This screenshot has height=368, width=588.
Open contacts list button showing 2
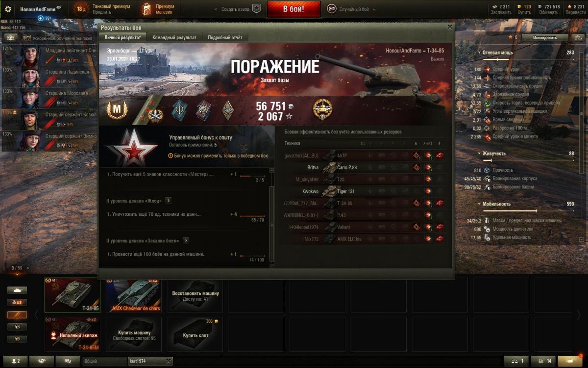click(x=15, y=361)
